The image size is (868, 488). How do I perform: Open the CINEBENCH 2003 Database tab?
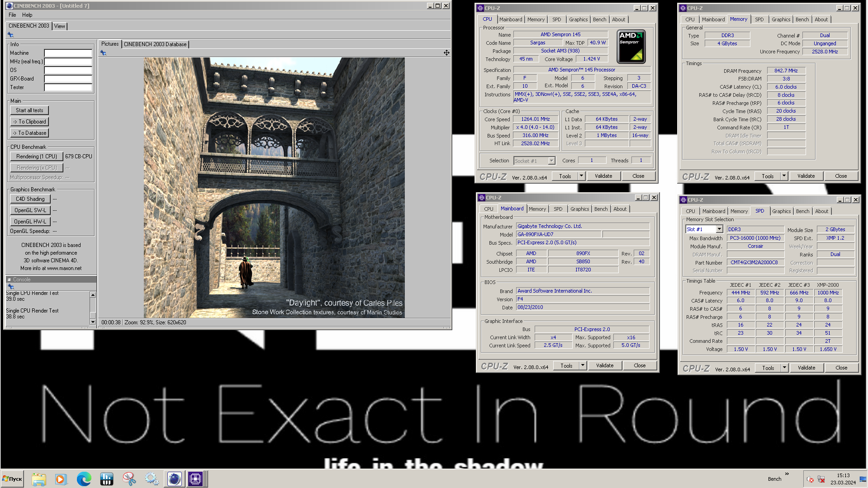[155, 44]
